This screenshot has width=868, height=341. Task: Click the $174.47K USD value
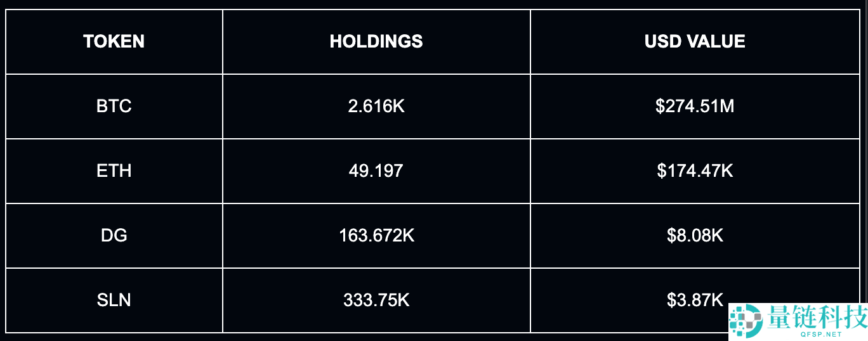click(x=695, y=171)
